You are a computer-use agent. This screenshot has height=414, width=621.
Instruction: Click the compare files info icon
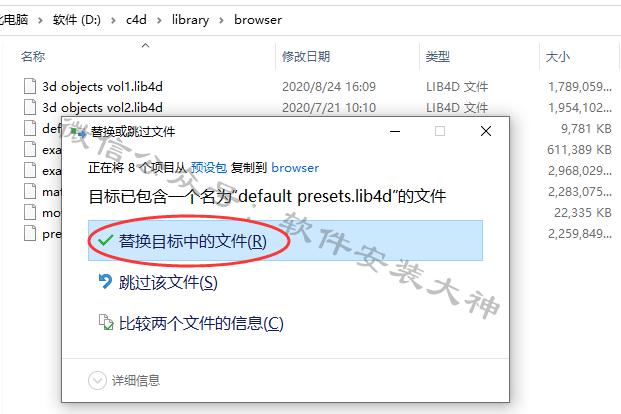tap(106, 322)
